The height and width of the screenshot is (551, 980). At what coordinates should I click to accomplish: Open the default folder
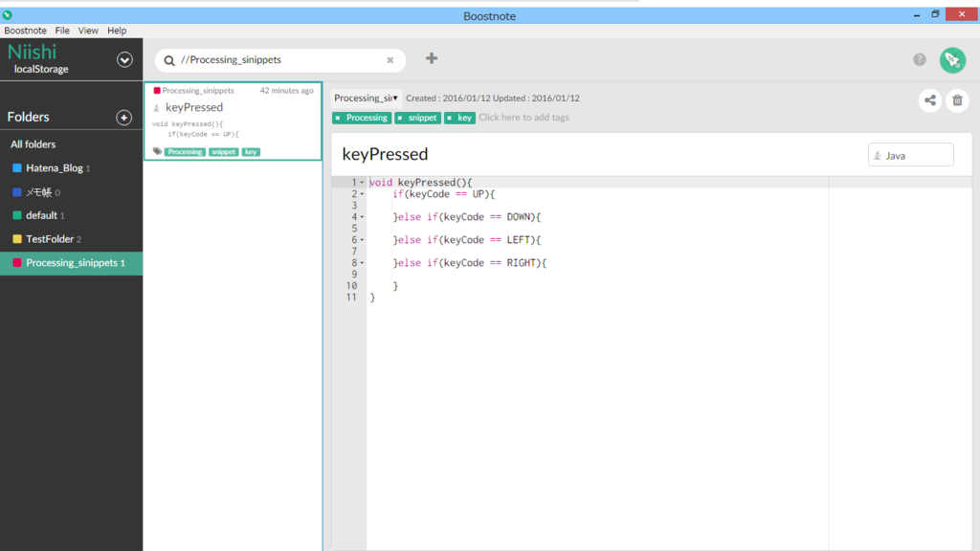pos(71,215)
